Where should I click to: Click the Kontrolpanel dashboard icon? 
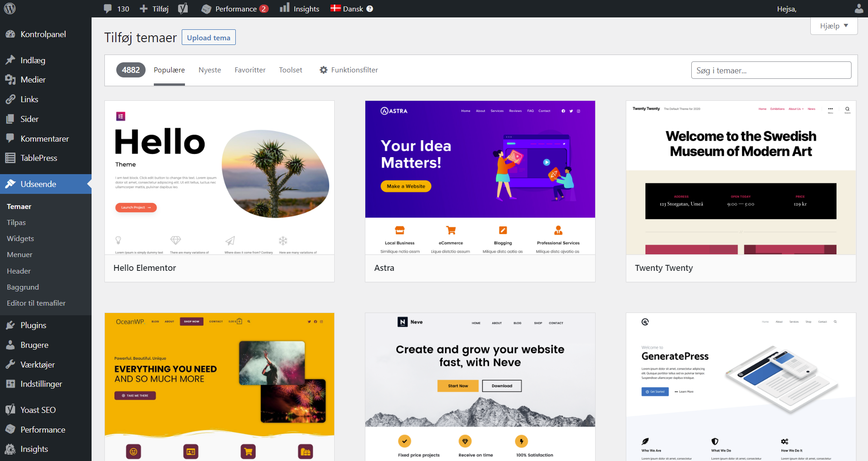(10, 34)
